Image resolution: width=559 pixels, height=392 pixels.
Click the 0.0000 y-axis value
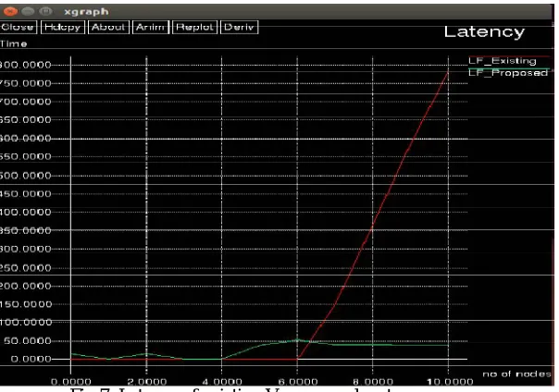click(x=31, y=359)
